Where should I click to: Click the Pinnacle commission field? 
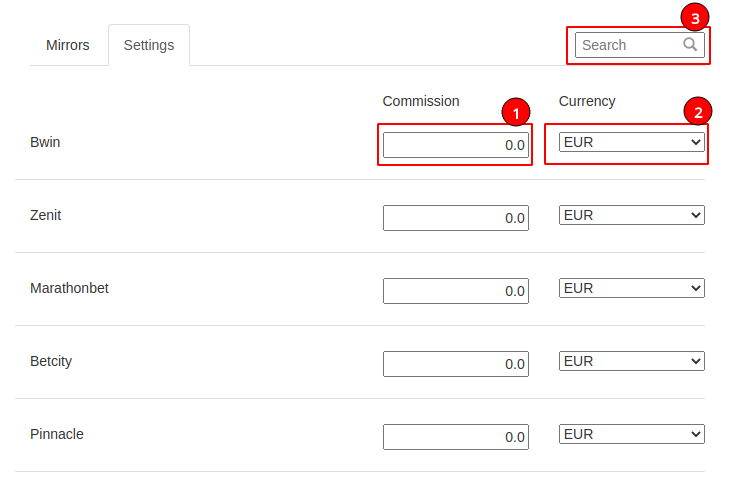(456, 437)
